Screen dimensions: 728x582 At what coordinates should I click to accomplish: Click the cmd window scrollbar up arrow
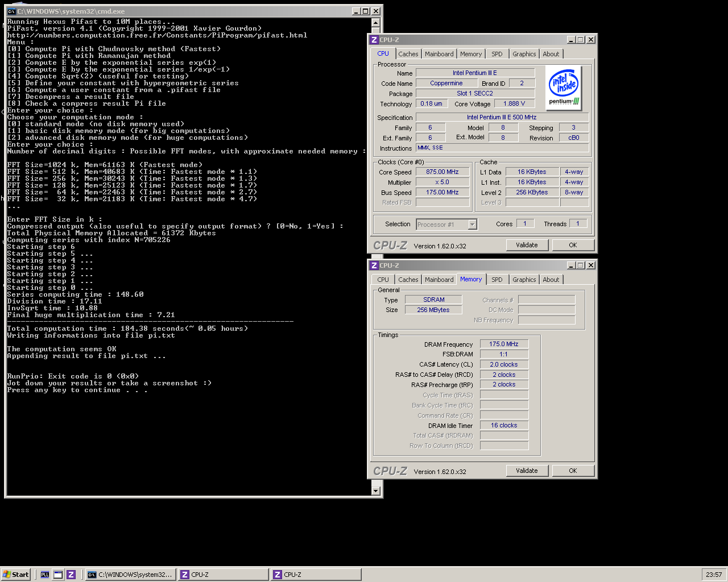375,23
